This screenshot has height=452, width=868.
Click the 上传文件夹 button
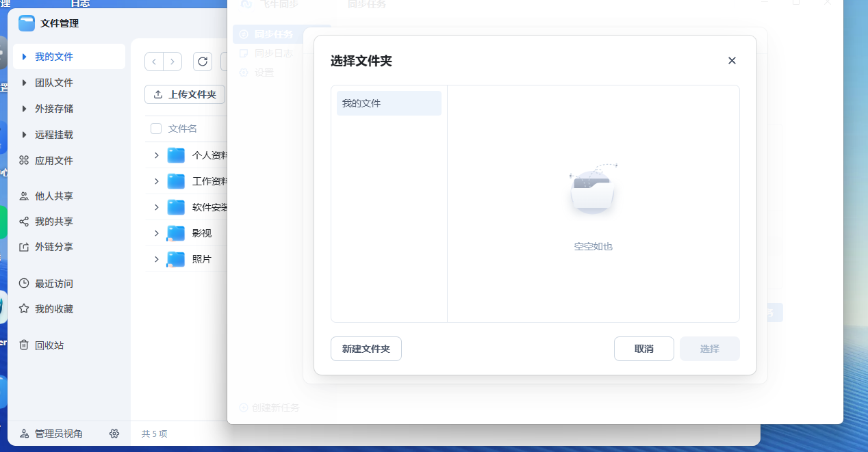click(185, 94)
